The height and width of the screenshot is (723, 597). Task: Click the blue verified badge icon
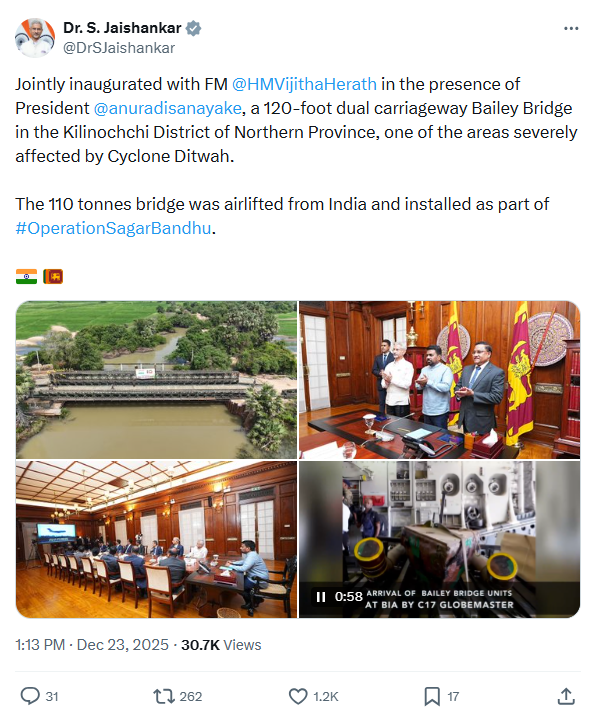193,29
